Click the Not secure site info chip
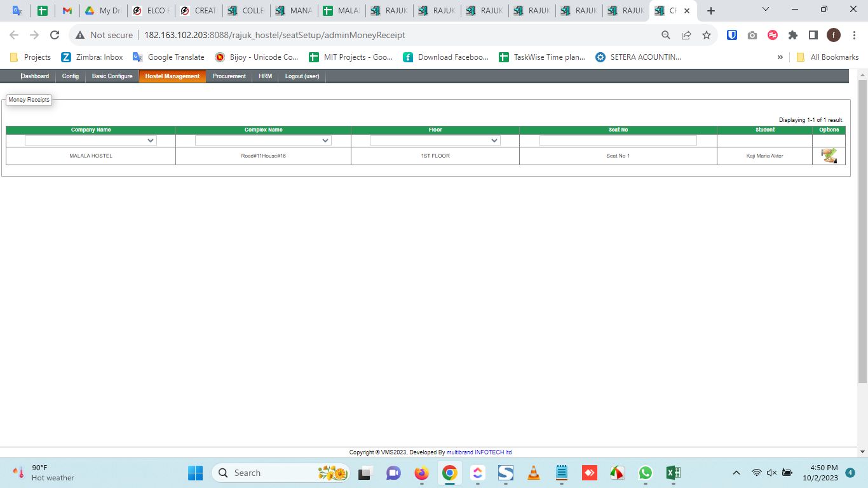The width and height of the screenshot is (868, 488). pyautogui.click(x=104, y=35)
